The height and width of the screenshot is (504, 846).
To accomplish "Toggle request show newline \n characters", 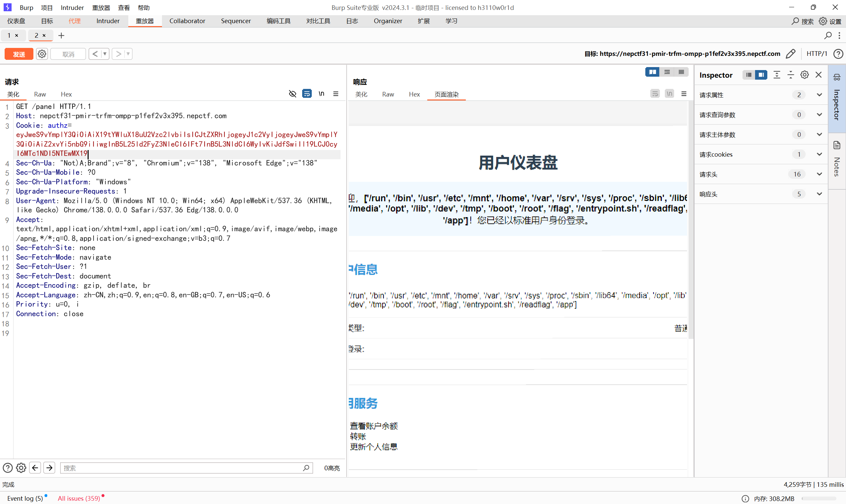I will (321, 94).
